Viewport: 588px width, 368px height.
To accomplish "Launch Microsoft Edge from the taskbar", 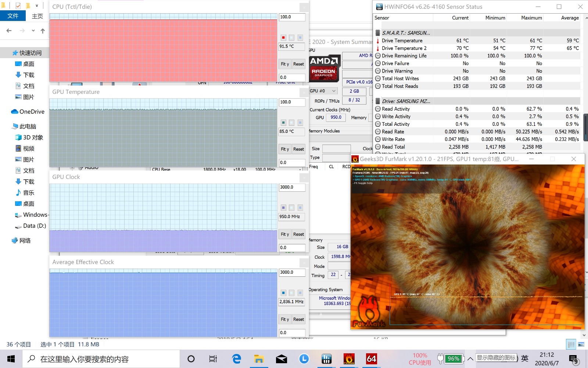I will click(236, 359).
